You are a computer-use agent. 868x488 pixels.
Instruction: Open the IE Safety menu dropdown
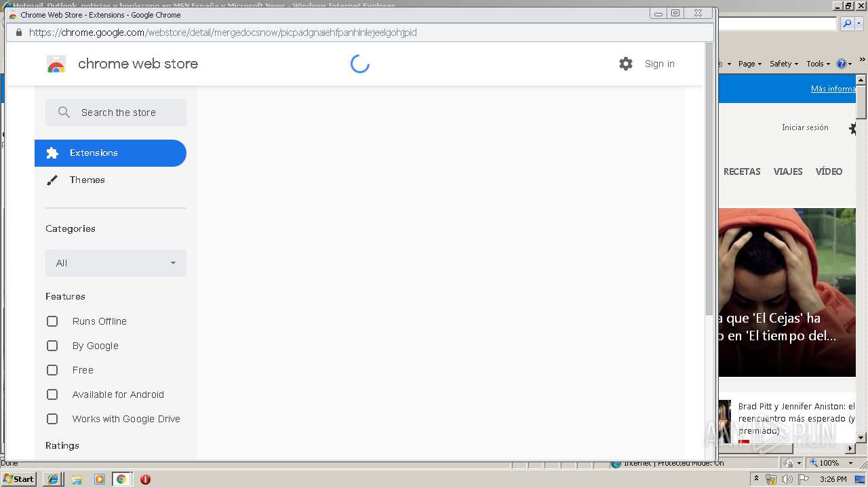point(784,64)
